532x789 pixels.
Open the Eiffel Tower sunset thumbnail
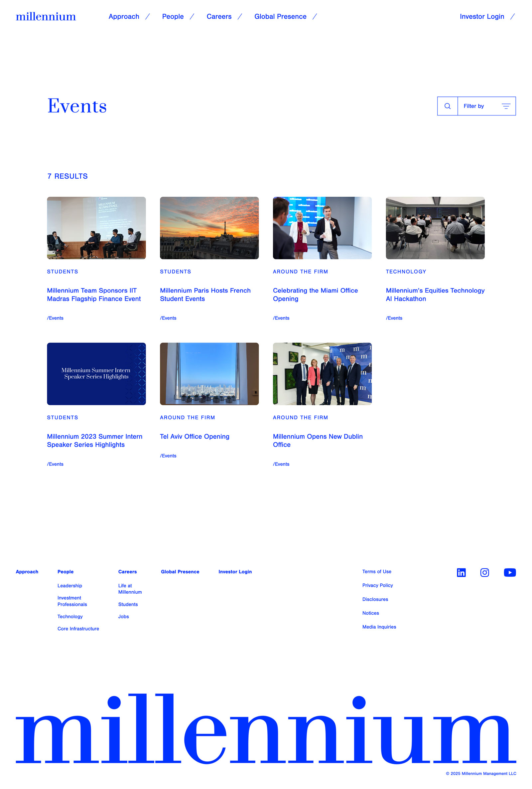(x=209, y=228)
